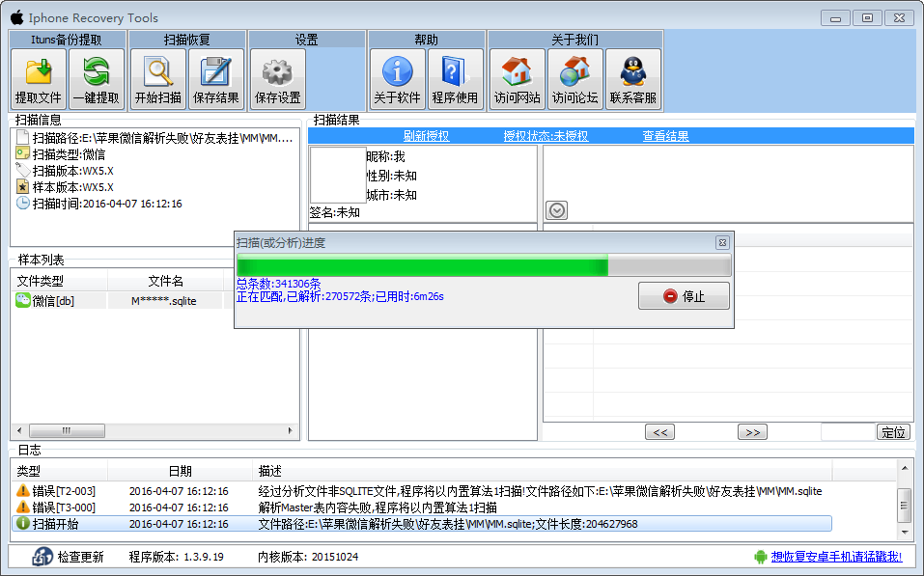This screenshot has height=576, width=924.
Task: Stop the scan with 停止 button
Action: tap(684, 295)
